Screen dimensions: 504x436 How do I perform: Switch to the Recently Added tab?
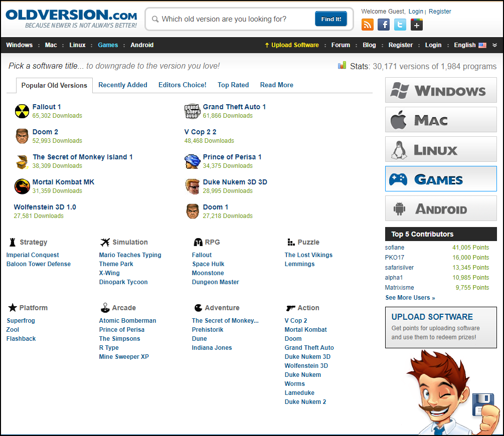[123, 85]
